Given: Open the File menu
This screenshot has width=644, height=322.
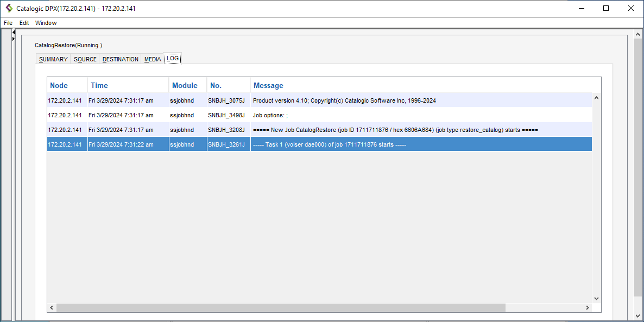Looking at the screenshot, I should [x=8, y=23].
